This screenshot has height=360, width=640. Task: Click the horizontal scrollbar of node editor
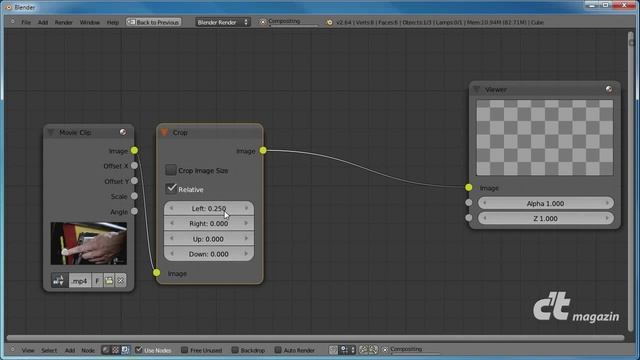click(316, 338)
